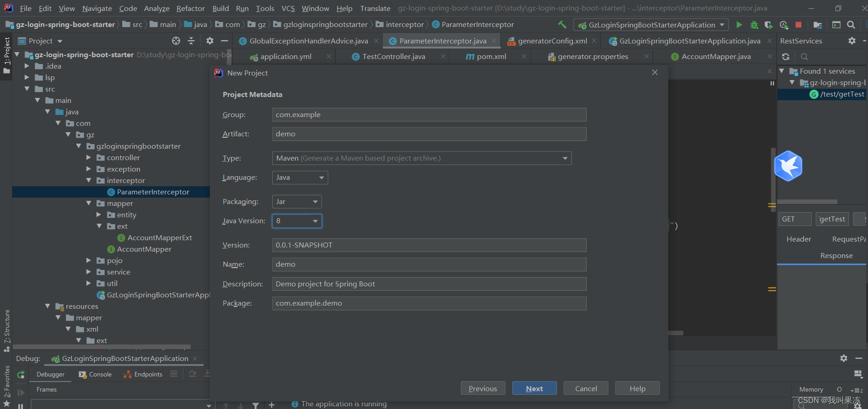Click the Version field

(429, 245)
